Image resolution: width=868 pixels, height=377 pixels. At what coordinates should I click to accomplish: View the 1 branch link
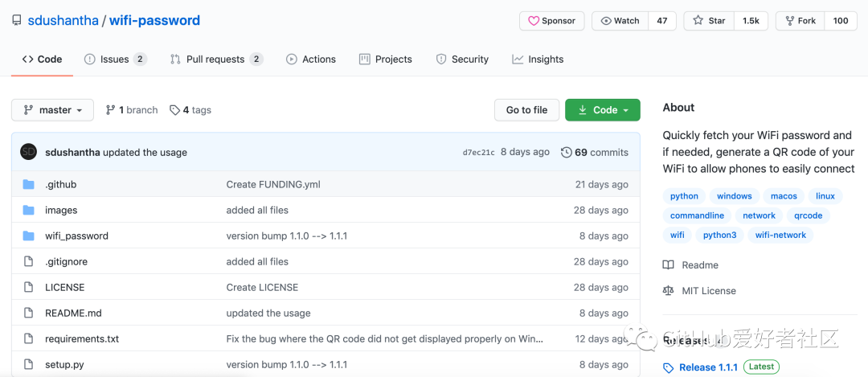[132, 110]
